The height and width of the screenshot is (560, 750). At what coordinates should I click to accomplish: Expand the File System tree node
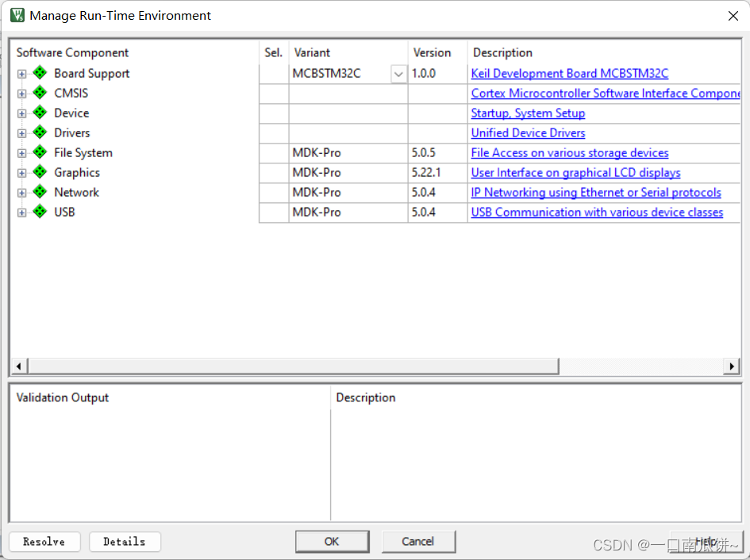(x=21, y=153)
